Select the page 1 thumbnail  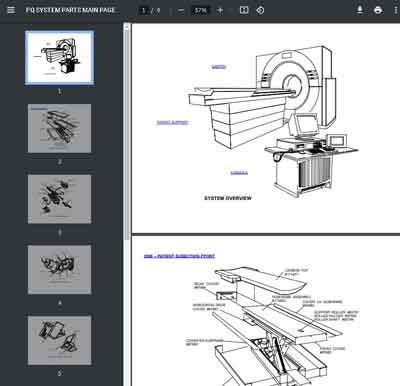pyautogui.click(x=60, y=57)
